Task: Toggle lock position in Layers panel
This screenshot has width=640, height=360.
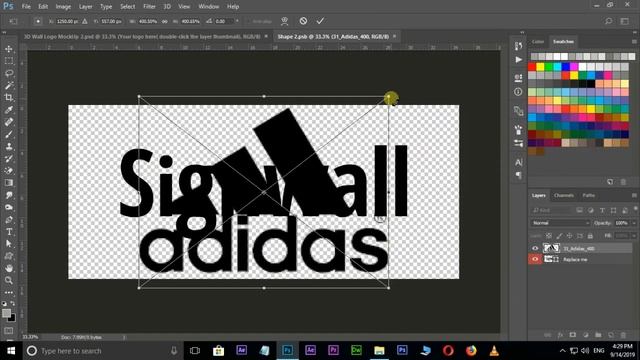Action: coord(569,236)
